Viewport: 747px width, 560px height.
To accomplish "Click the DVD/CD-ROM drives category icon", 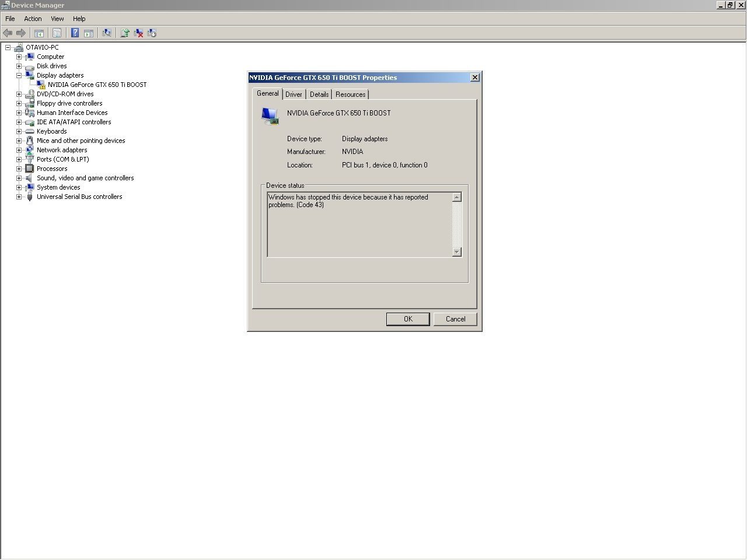I will coord(30,94).
